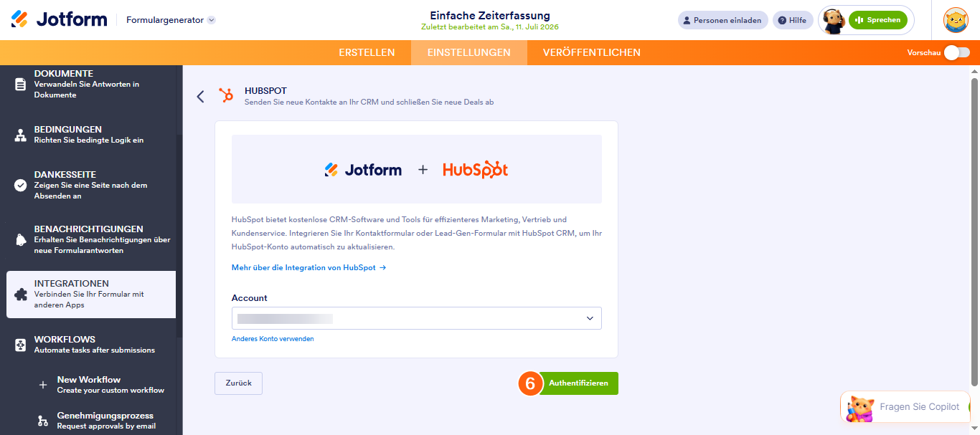Click the Dankesseite checkmark icon
This screenshot has height=435, width=980.
pos(20,185)
